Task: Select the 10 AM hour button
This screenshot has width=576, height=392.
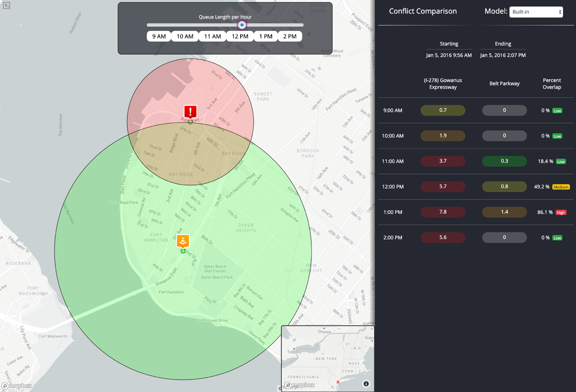Action: pos(185,36)
